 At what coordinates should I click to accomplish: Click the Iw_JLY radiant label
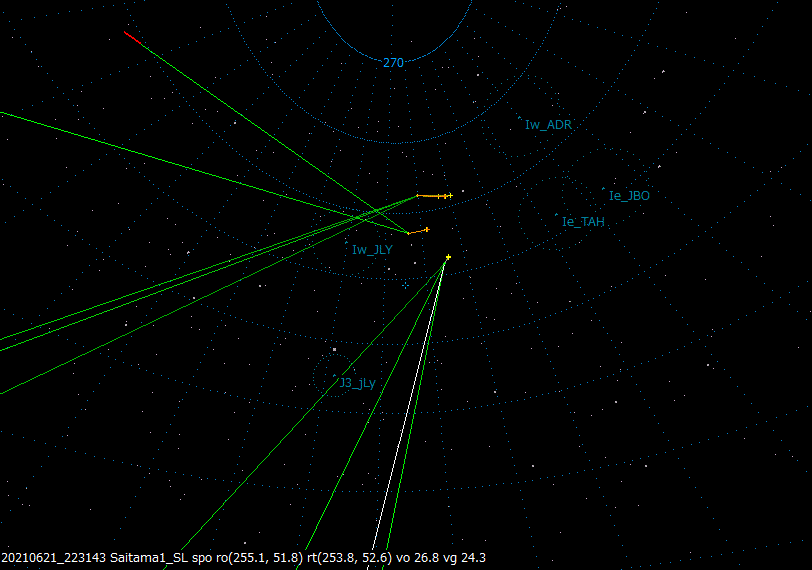(x=372, y=250)
